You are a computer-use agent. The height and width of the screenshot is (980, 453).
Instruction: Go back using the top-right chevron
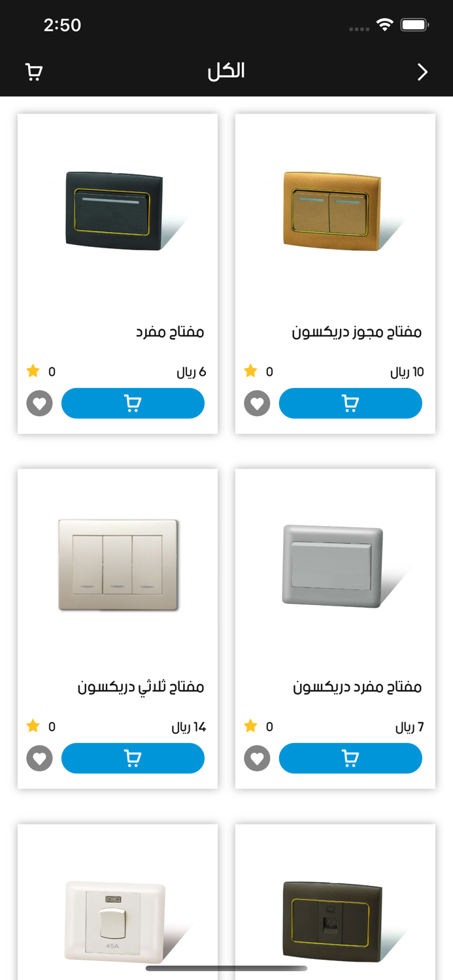coord(422,72)
